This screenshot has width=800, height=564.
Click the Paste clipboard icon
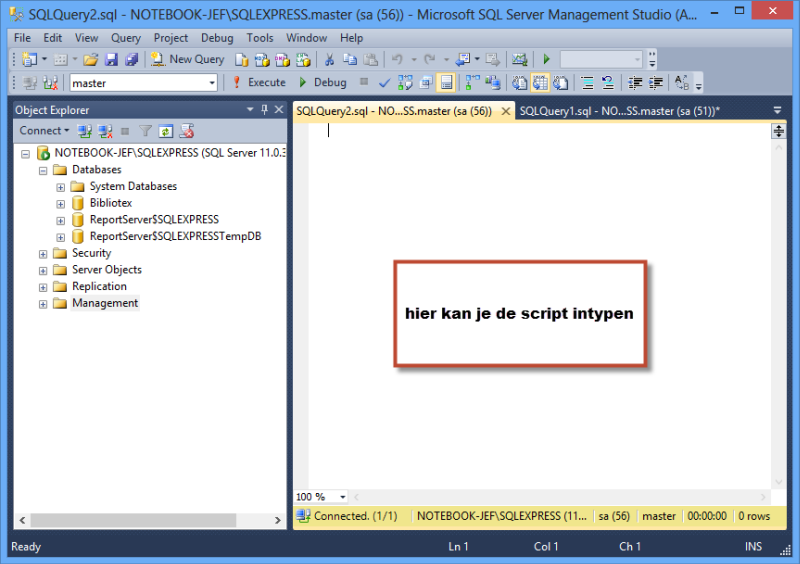(370, 60)
